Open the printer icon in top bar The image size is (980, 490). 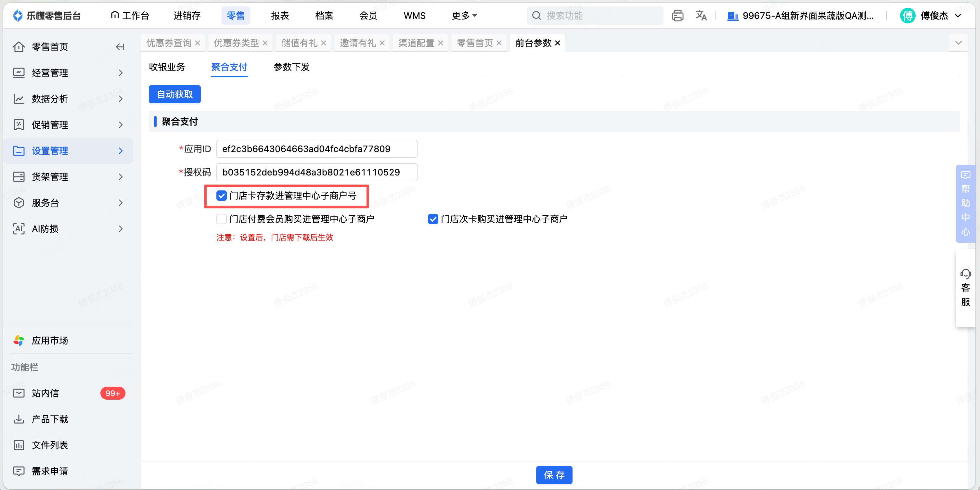pos(677,16)
